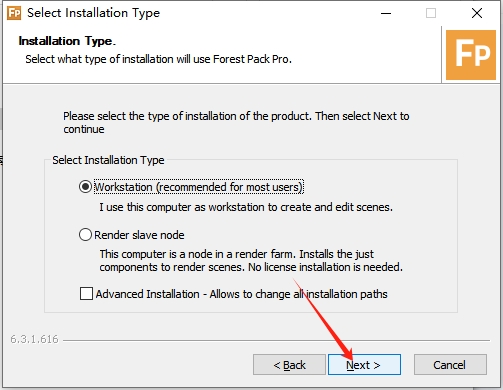Click the 'Workstation (recommended for most users)' label

click(199, 187)
